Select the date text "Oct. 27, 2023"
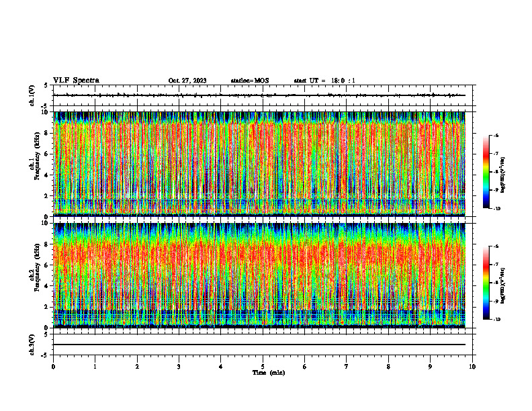 pyautogui.click(x=187, y=81)
